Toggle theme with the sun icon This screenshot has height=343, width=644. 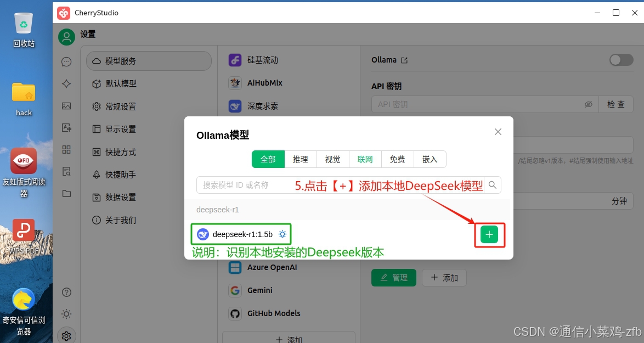tap(66, 314)
